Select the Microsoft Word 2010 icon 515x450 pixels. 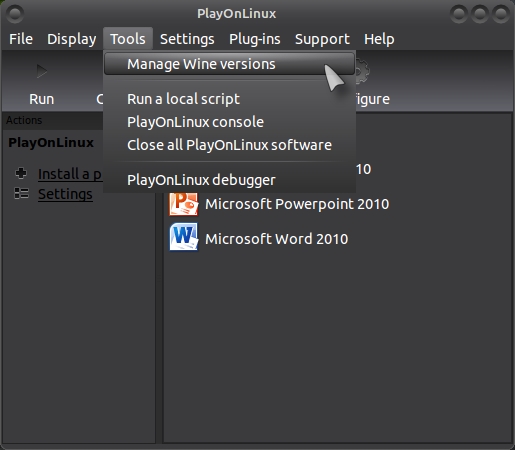(183, 237)
